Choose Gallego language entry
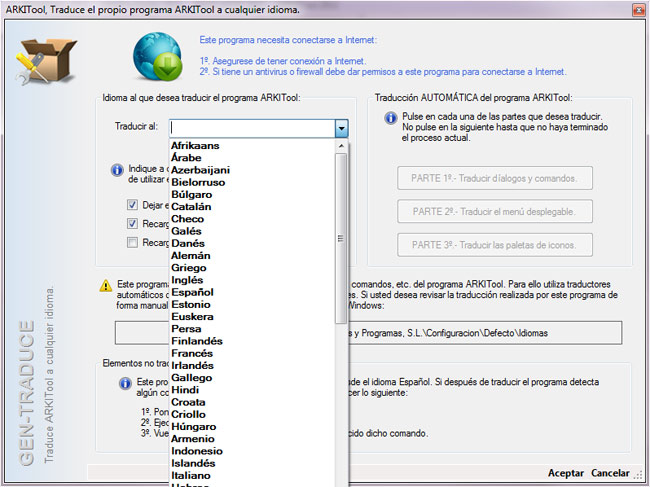The image size is (650, 487). tap(252, 378)
